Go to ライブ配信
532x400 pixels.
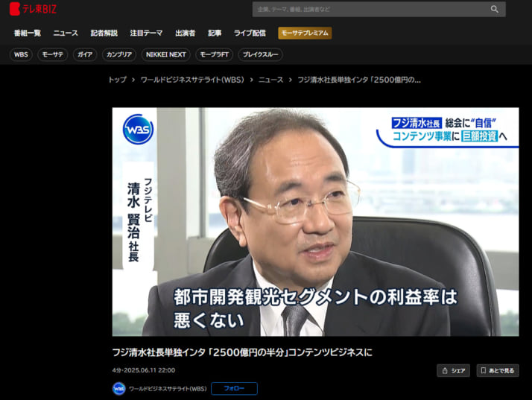pyautogui.click(x=250, y=33)
